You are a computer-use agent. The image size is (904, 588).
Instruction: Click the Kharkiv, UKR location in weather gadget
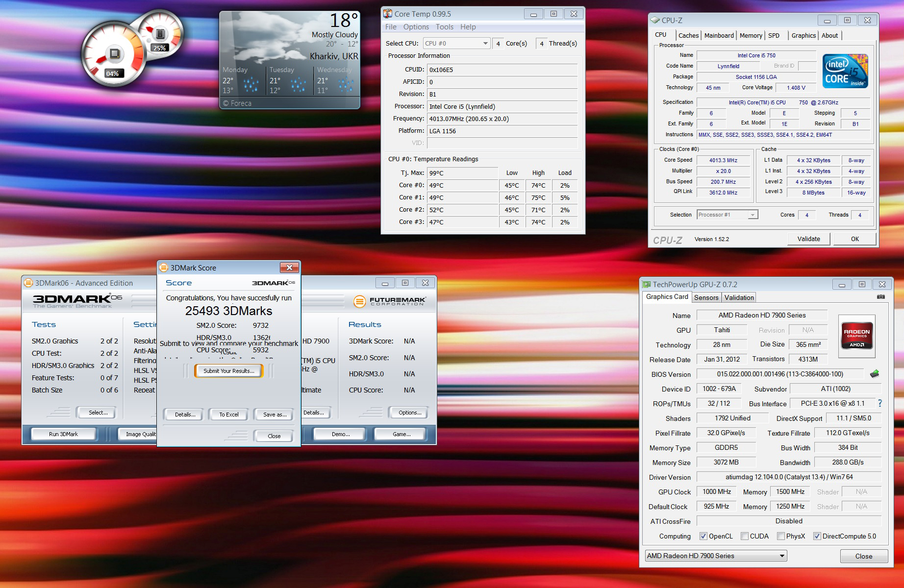pyautogui.click(x=334, y=56)
